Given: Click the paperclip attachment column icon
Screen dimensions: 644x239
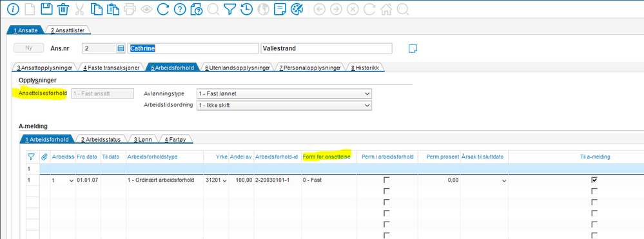Looking at the screenshot, I should pyautogui.click(x=44, y=157).
